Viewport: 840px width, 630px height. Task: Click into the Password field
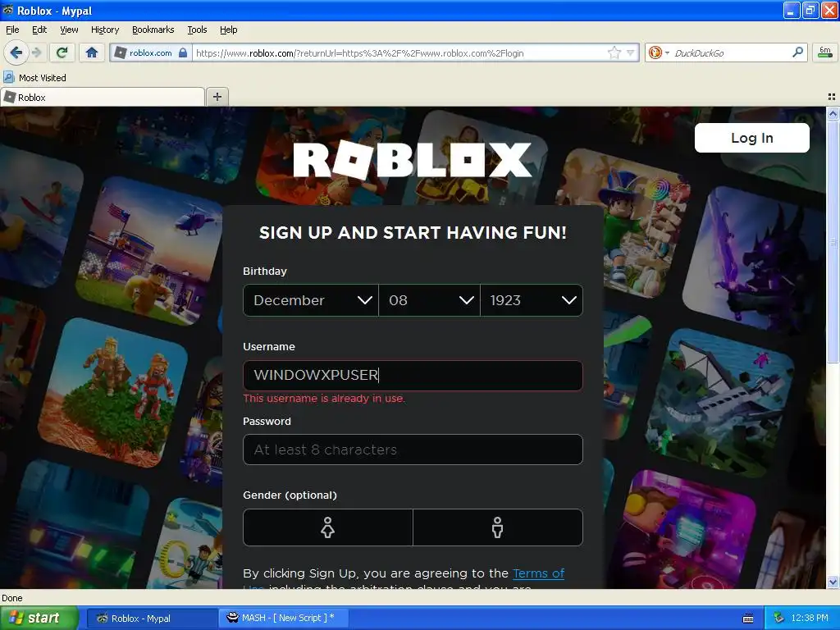coord(413,450)
